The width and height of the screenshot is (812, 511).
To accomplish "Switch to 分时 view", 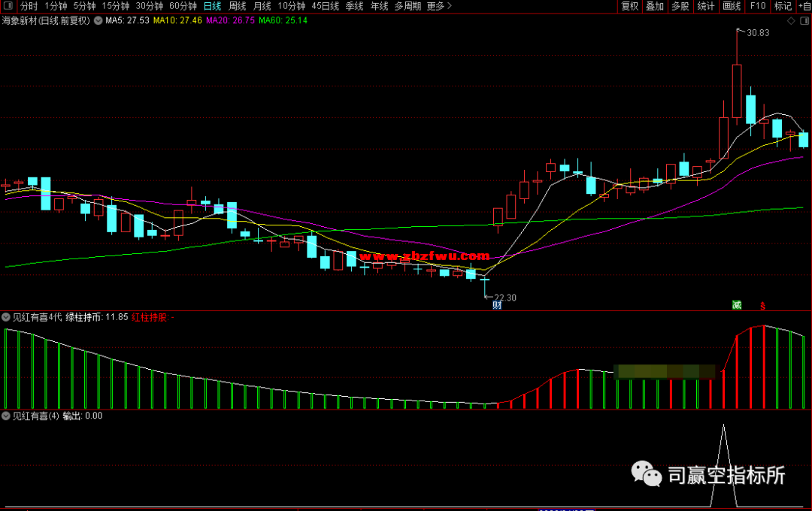I will coord(29,6).
